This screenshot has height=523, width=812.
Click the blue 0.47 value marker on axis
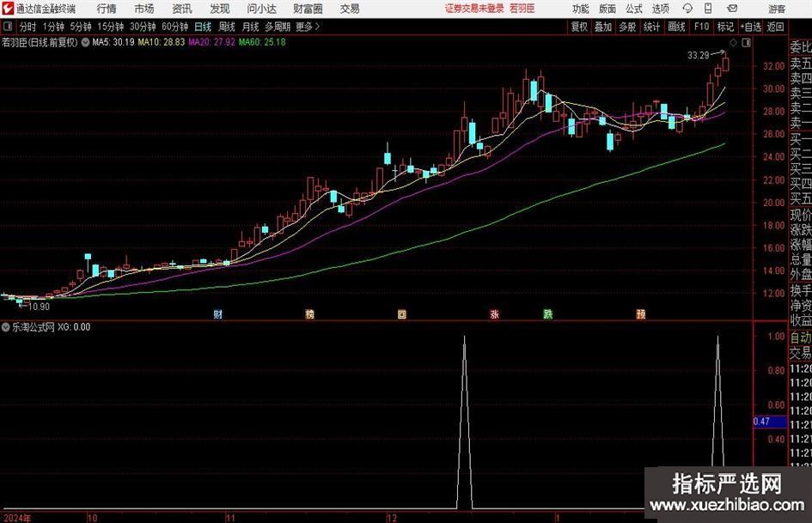pyautogui.click(x=761, y=422)
